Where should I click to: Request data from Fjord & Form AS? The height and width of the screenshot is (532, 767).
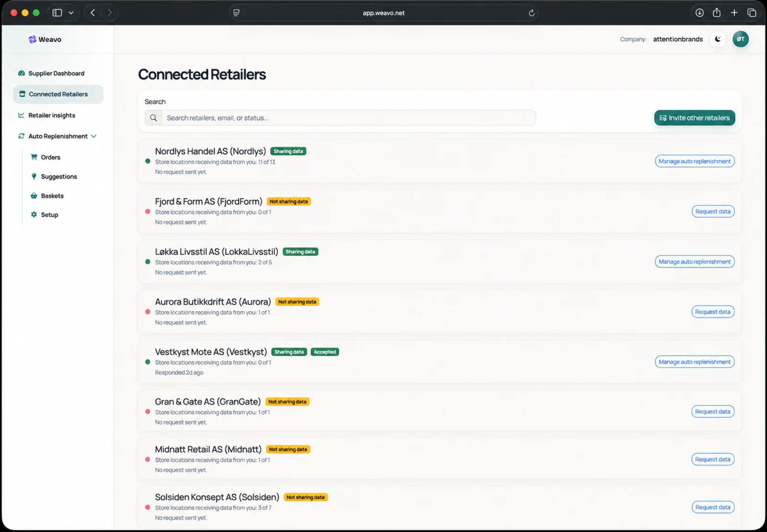click(713, 211)
